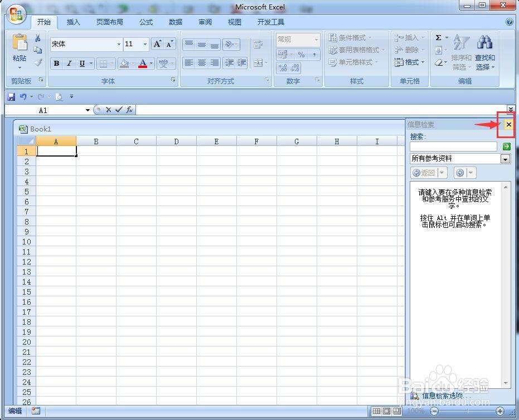The width and height of the screenshot is (519, 420).
Task: Switch to the 公式 tab
Action: pyautogui.click(x=146, y=22)
